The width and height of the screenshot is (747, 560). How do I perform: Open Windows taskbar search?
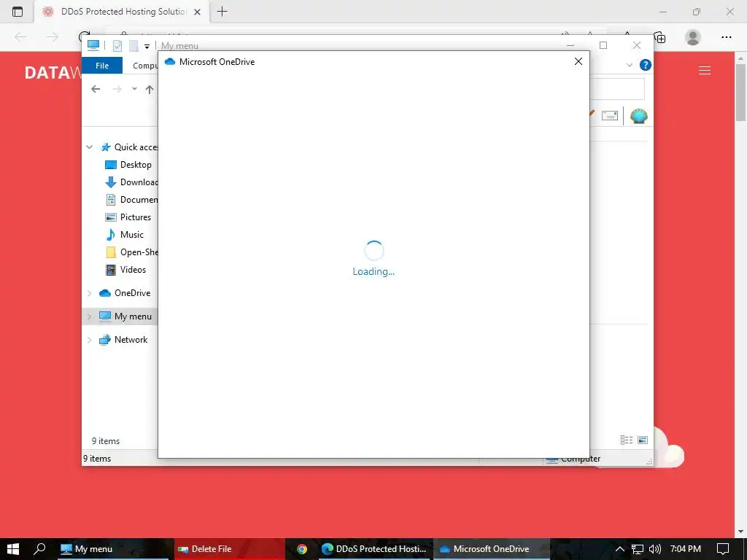(x=40, y=548)
